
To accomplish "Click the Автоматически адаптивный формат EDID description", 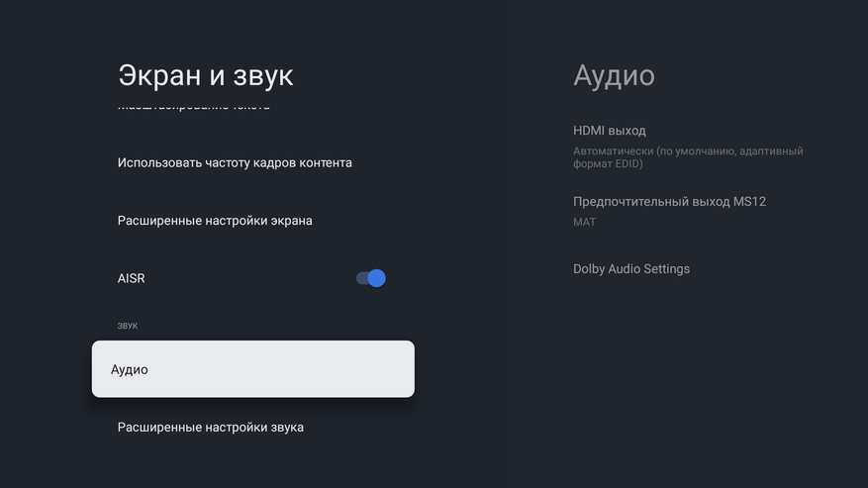I will coord(688,157).
